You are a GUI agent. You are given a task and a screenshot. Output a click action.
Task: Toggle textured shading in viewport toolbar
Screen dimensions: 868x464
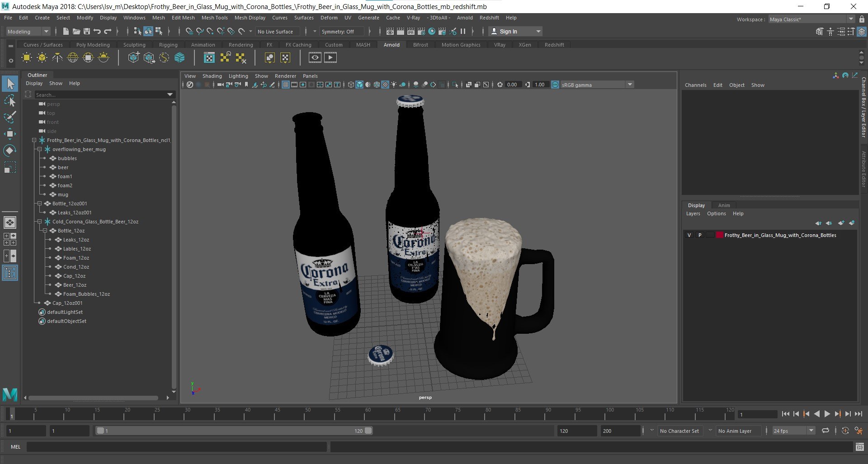pos(385,85)
